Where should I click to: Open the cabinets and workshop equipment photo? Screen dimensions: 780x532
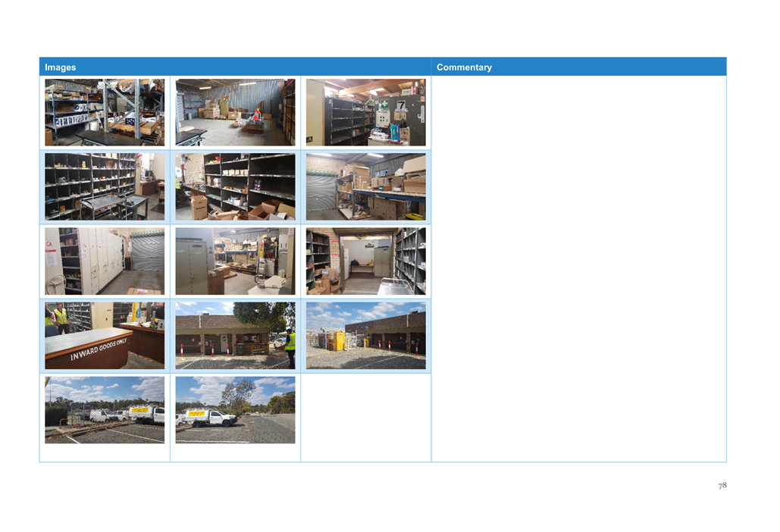point(235,260)
